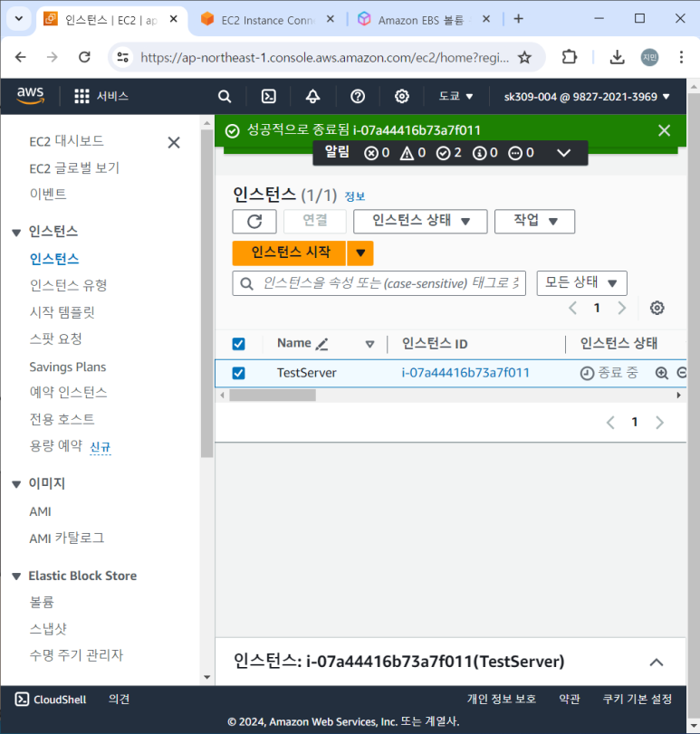The image size is (700, 734).
Task: Sort by Name column arrow
Action: click(x=369, y=345)
